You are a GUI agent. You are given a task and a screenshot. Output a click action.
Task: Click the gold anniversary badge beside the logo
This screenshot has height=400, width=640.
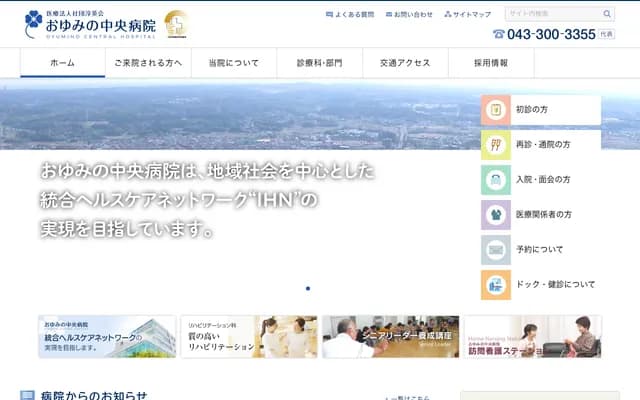(x=176, y=24)
